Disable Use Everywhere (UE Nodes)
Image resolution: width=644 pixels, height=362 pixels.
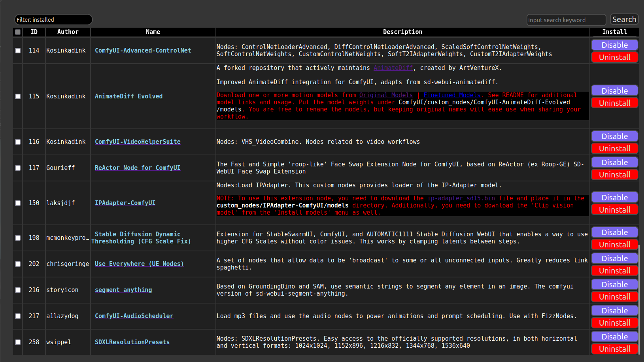615,258
